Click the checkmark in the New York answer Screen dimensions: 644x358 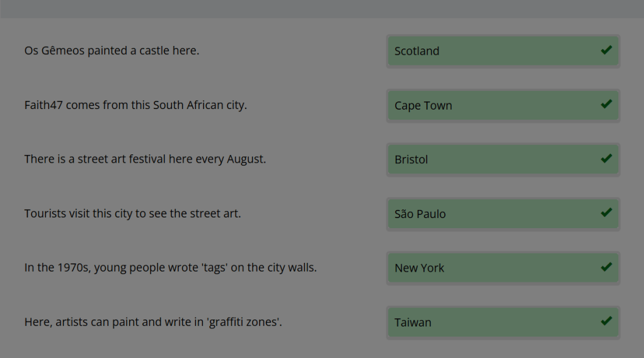[x=606, y=267]
